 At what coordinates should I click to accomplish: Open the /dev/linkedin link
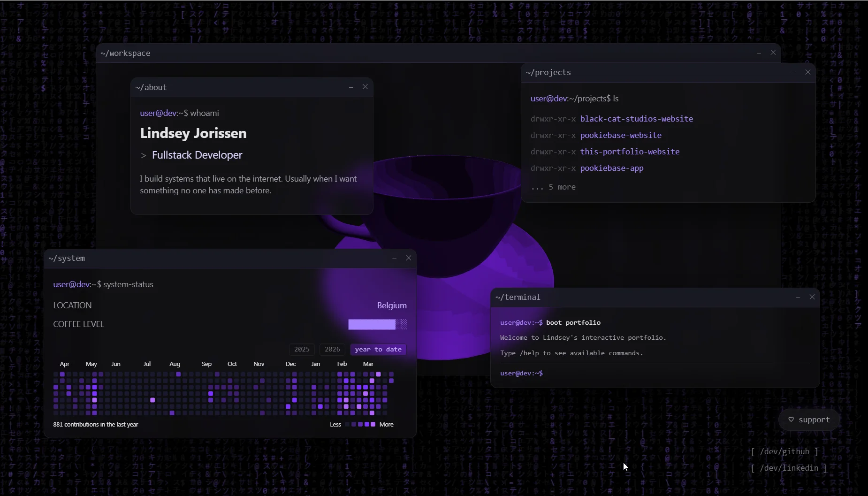789,468
